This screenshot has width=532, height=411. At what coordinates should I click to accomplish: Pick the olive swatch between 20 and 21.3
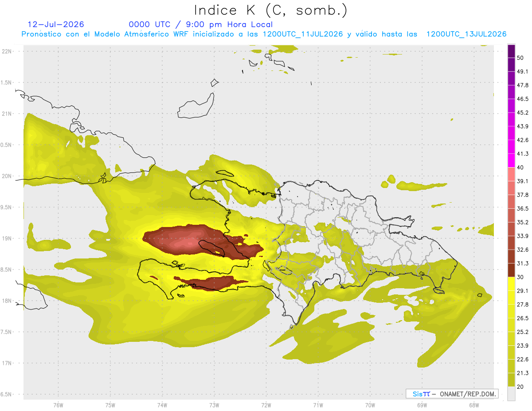pyautogui.click(x=511, y=380)
